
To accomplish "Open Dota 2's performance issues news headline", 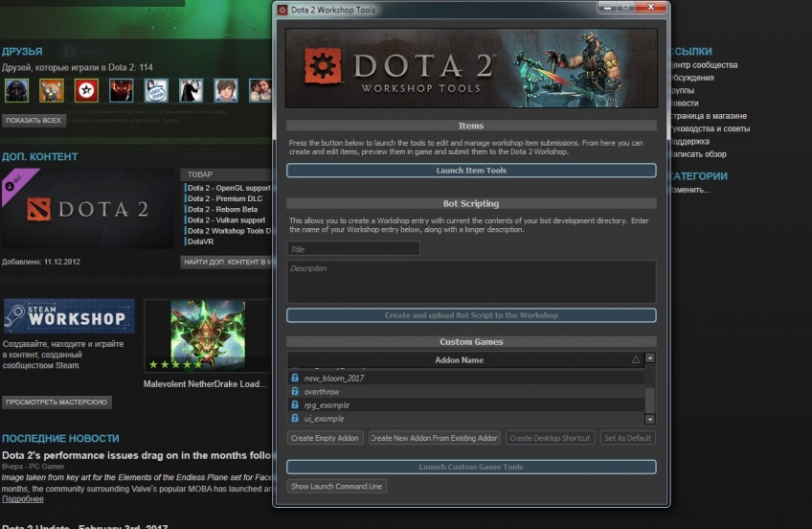I will (137, 455).
